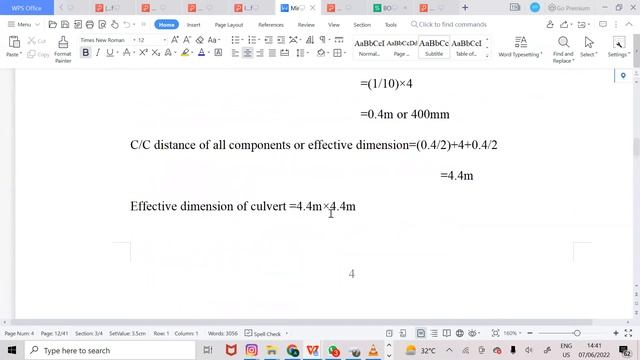The height and width of the screenshot is (360, 640).
Task: Apply the Subtitle style
Action: click(433, 47)
